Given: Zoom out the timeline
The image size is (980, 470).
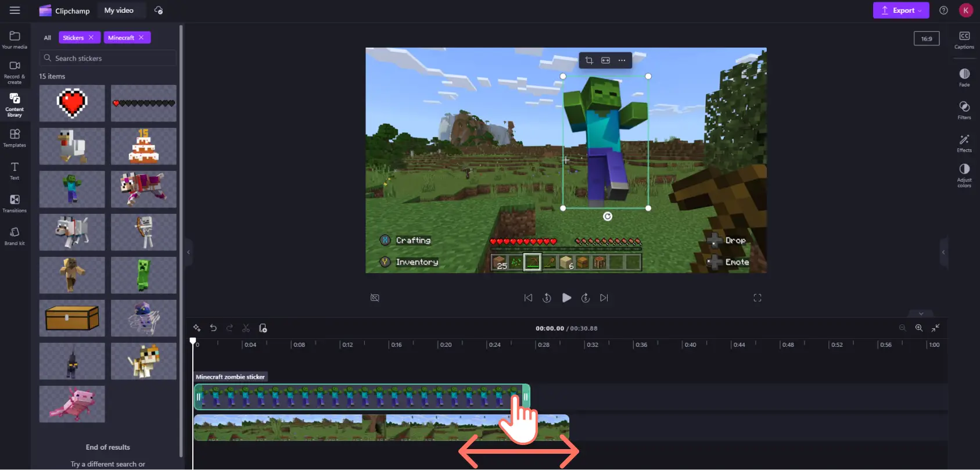Looking at the screenshot, I should pyautogui.click(x=902, y=328).
